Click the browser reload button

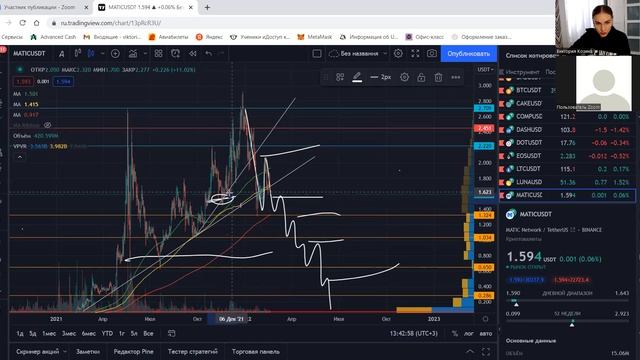point(22,23)
